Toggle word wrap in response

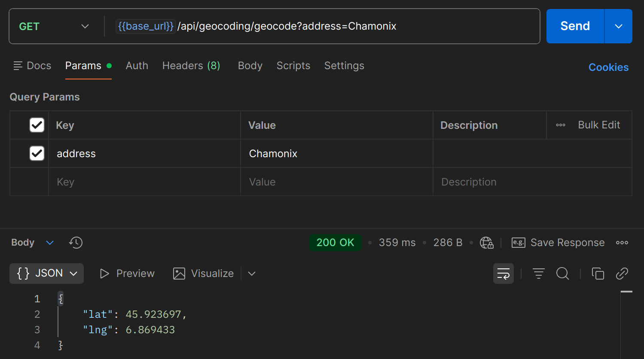(503, 274)
